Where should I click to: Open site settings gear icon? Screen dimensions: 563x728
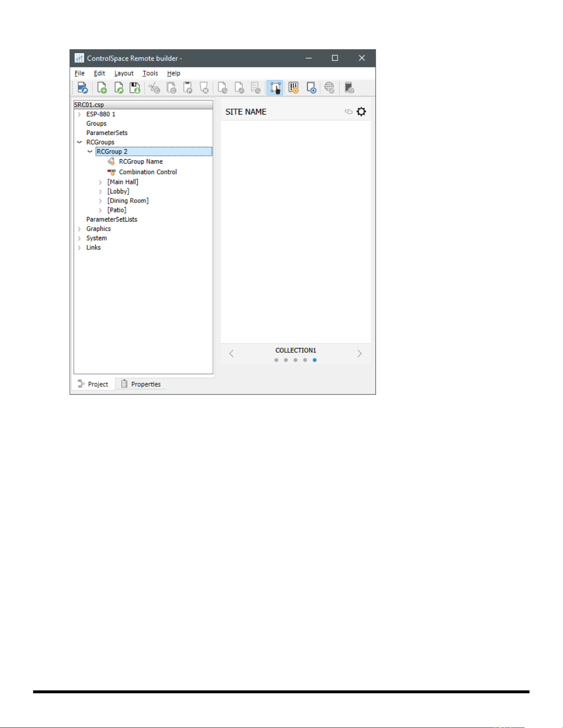point(361,112)
